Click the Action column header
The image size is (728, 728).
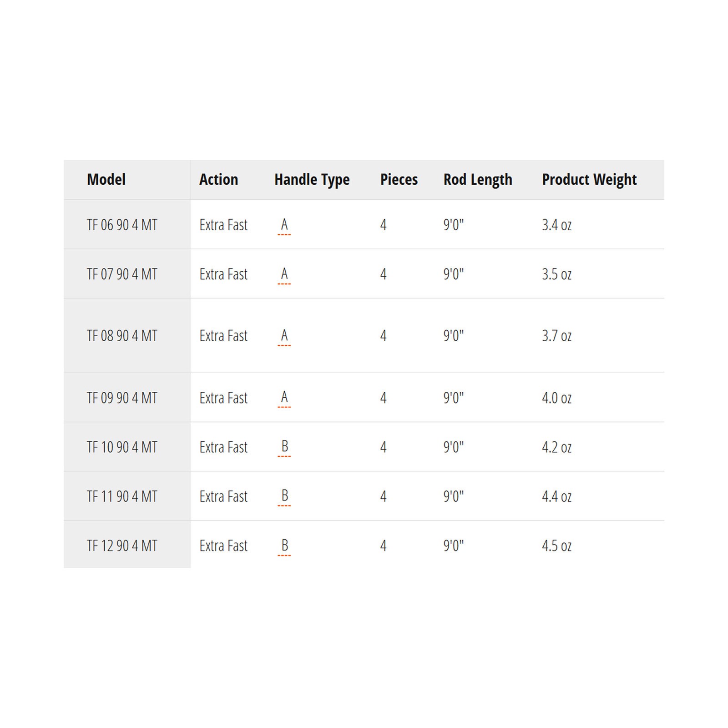218,179
